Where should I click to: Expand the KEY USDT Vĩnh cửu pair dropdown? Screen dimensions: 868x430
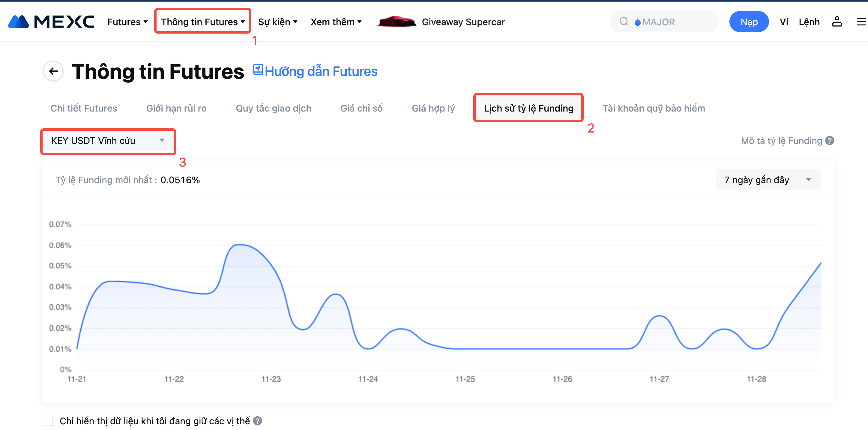[x=108, y=141]
